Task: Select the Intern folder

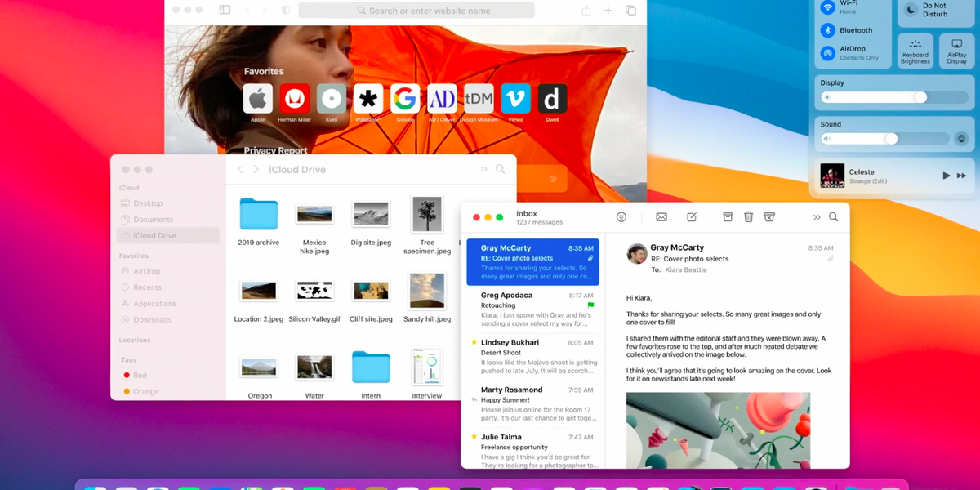Action: (371, 367)
